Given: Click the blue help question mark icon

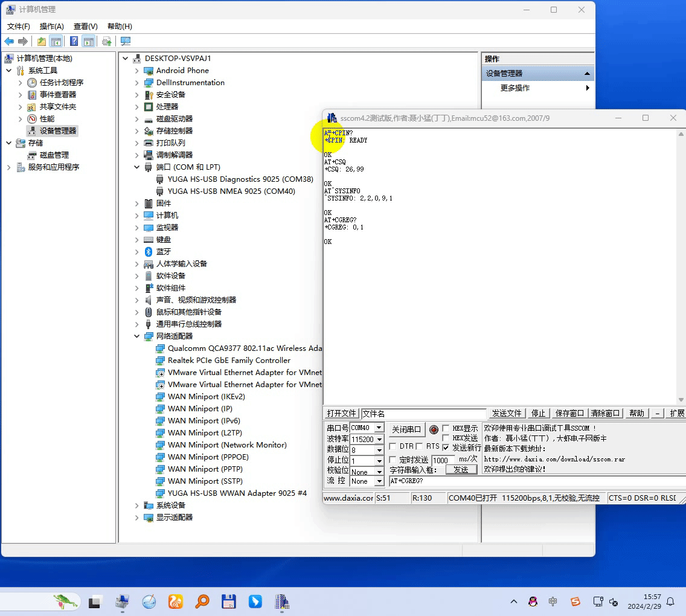Looking at the screenshot, I should pos(74,41).
